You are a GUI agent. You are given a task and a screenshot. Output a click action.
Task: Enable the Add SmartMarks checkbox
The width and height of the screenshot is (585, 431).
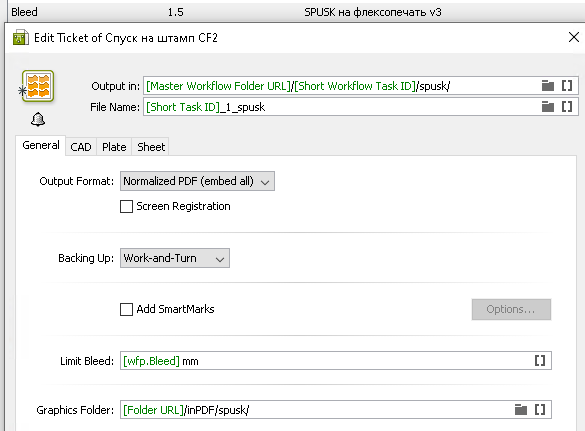point(126,309)
